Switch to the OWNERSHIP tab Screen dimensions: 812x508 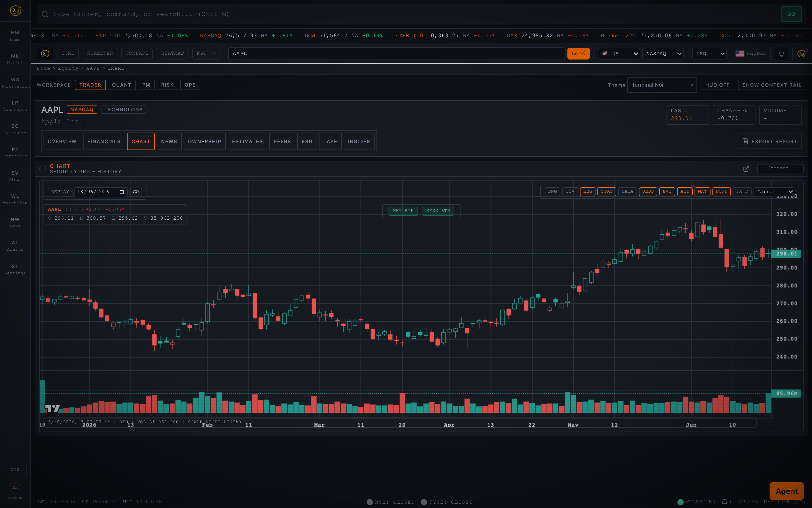pyautogui.click(x=204, y=142)
